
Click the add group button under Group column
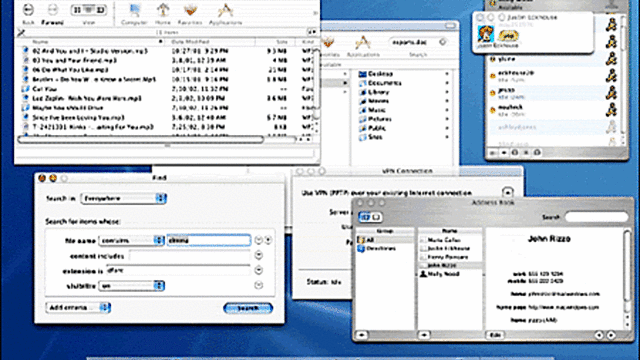362,335
